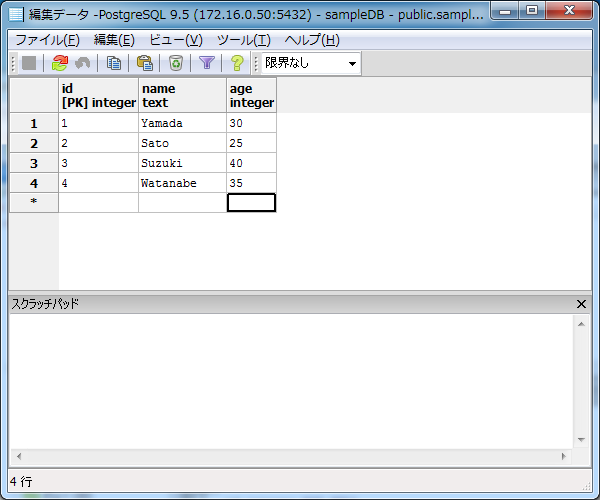Image resolution: width=600 pixels, height=500 pixels.
Task: Open the ヘルプ(H) menu
Action: coord(312,40)
